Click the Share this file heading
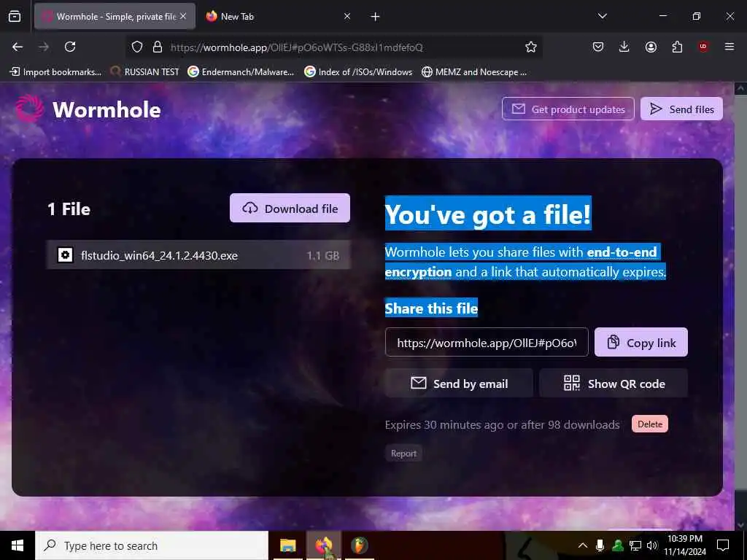747x560 pixels. [431, 308]
